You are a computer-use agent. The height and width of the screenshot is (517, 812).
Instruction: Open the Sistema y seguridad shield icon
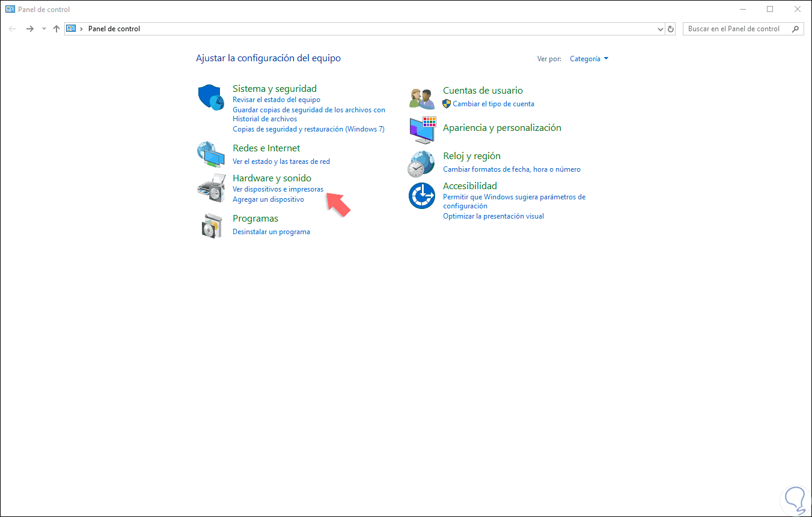click(212, 98)
